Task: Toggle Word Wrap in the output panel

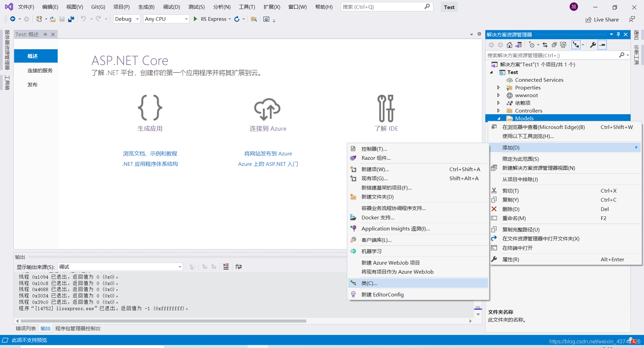Action: click(238, 267)
